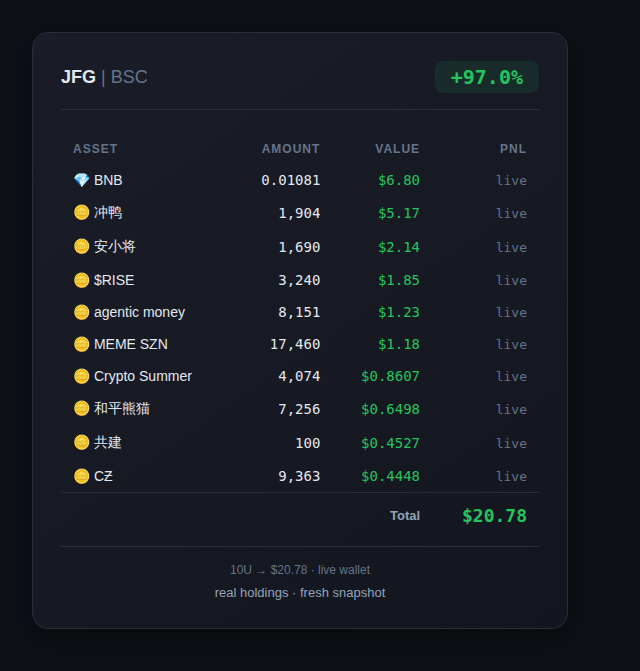Click the amount 7,256
The width and height of the screenshot is (640, 671).
click(x=299, y=409)
